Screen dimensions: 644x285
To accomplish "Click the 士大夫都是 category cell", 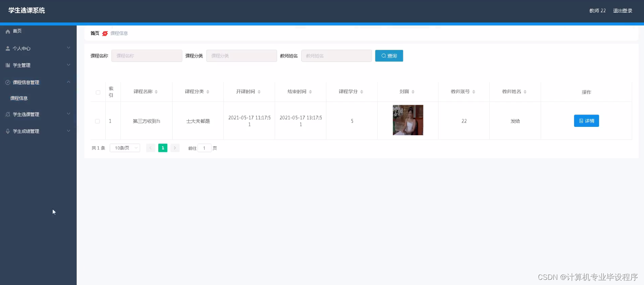I will (x=198, y=121).
